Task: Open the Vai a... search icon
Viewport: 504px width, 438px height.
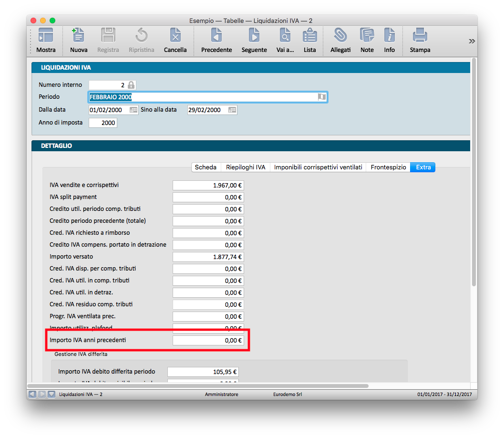Action: (x=285, y=36)
